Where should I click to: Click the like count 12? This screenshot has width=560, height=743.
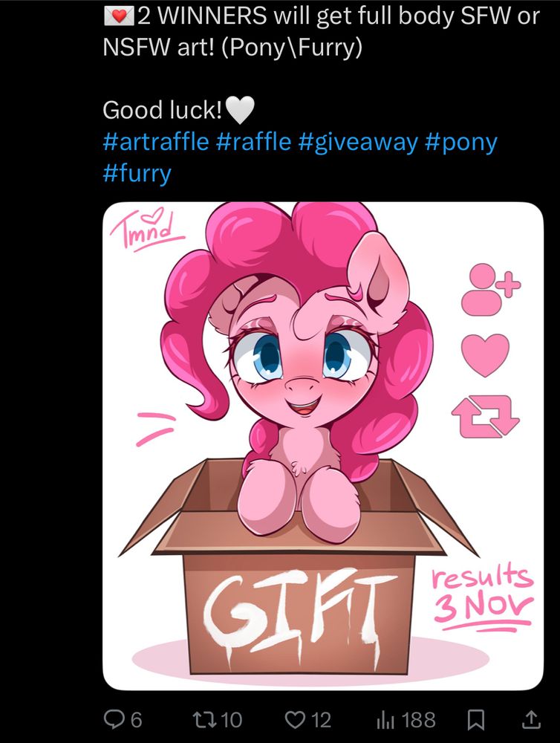[321, 720]
